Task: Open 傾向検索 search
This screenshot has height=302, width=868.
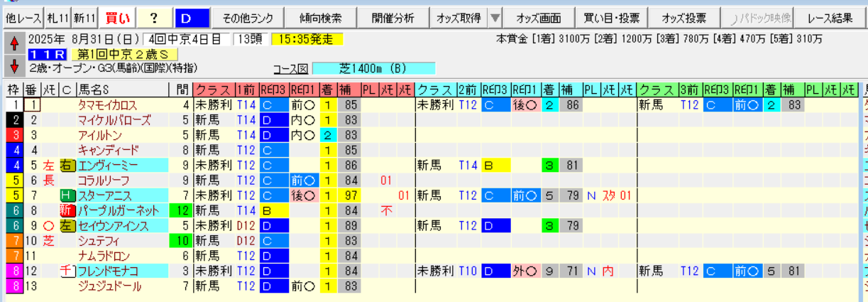Action: click(320, 18)
